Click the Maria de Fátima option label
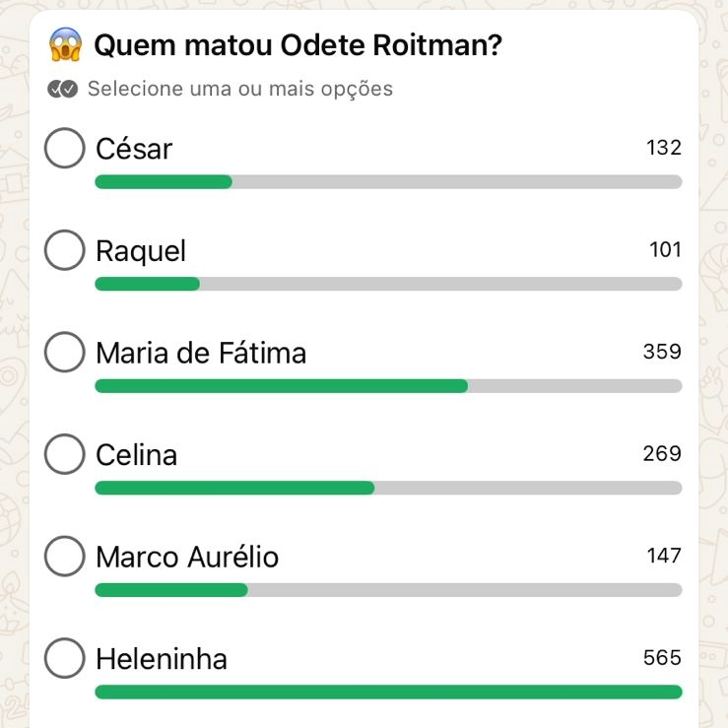Viewport: 728px width, 728px height. point(201,353)
